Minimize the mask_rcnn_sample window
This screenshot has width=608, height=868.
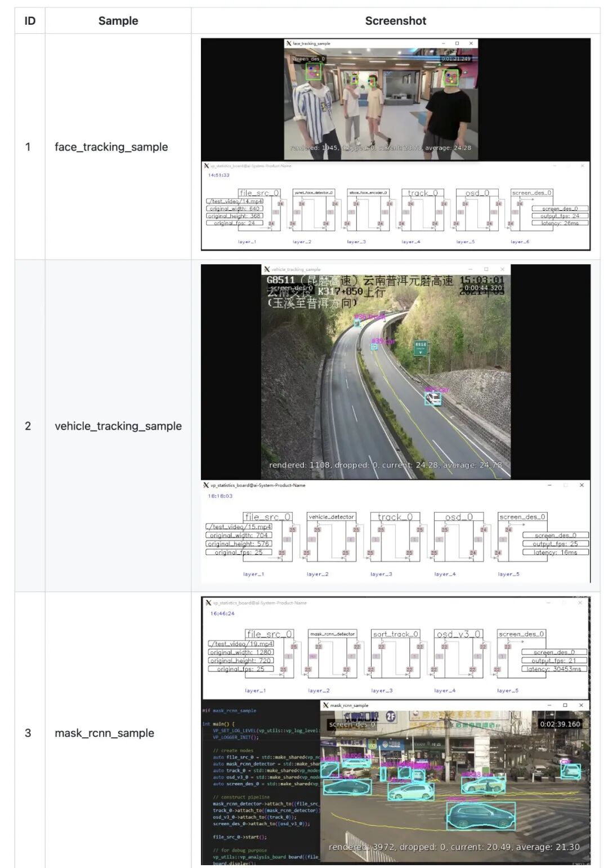click(x=549, y=705)
